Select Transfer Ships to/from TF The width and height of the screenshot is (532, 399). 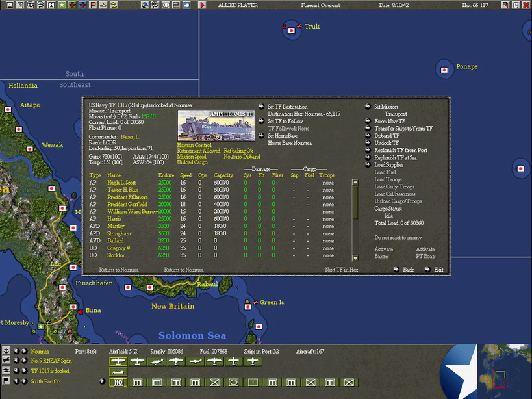coord(403,128)
